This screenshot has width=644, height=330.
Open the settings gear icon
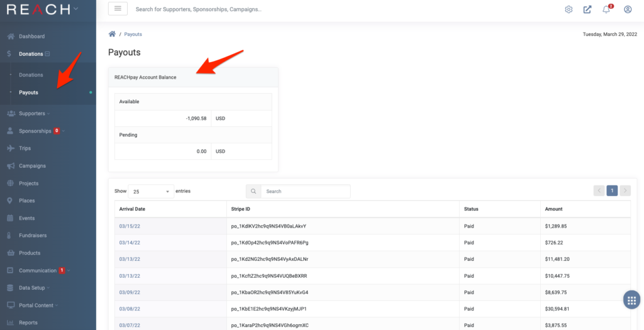point(569,9)
